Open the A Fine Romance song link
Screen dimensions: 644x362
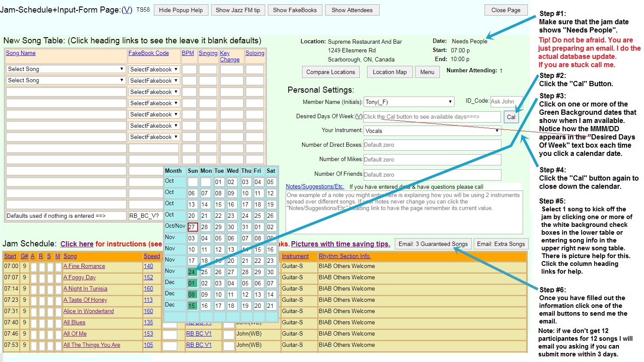pos(85,266)
